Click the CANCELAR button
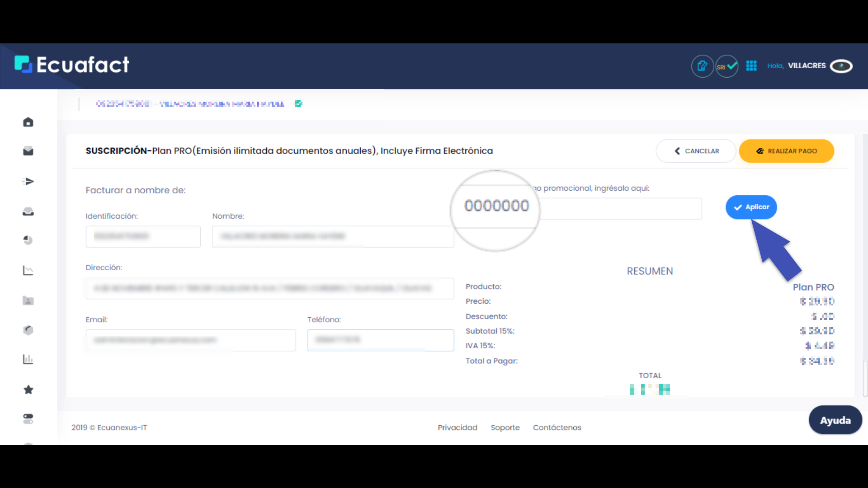 (x=696, y=151)
